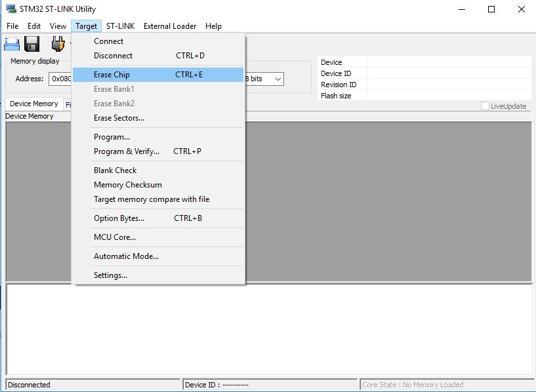536x392 pixels.
Task: Open Settings... in the Target menu
Action: [x=158, y=275]
